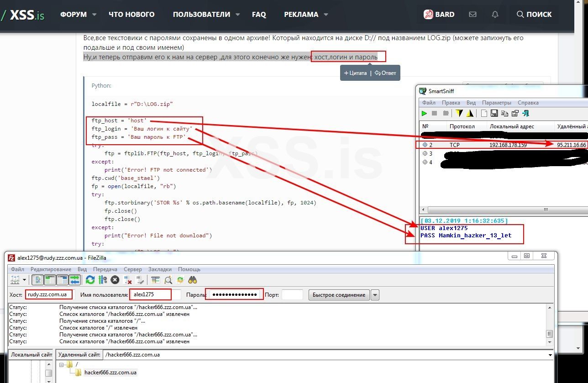Toggle the transfer queue display

click(74, 280)
